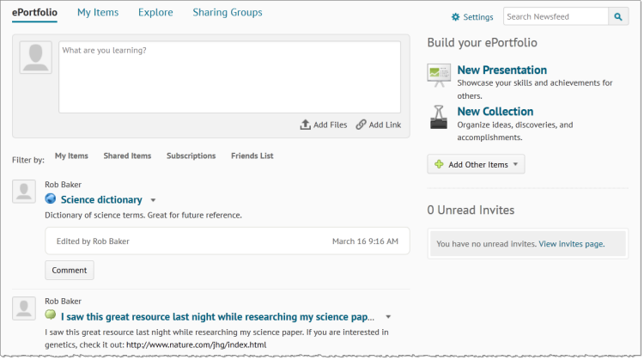Viewport: 644px width, 360px height.
Task: Open the View invites page link
Action: tap(572, 244)
